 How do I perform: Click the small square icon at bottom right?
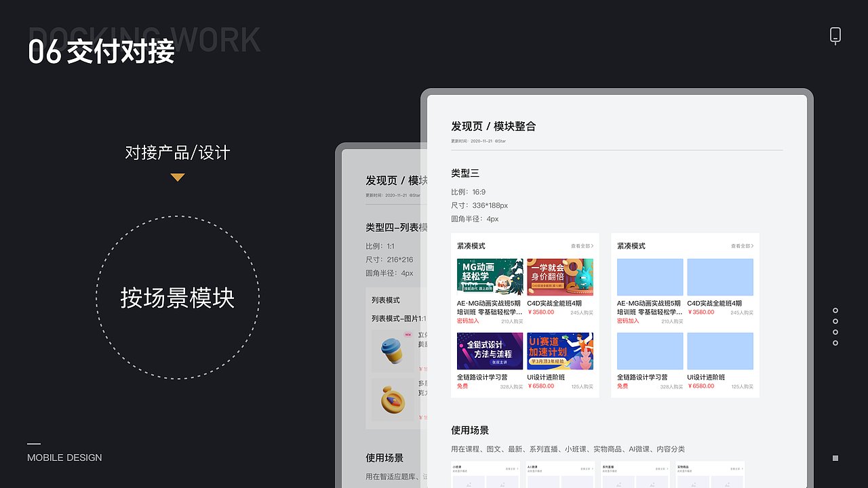835,458
